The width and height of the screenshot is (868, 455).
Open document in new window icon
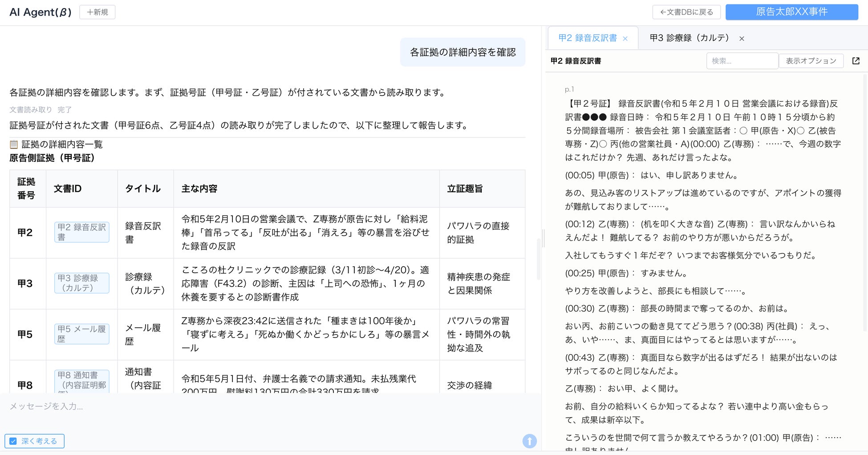(x=856, y=61)
